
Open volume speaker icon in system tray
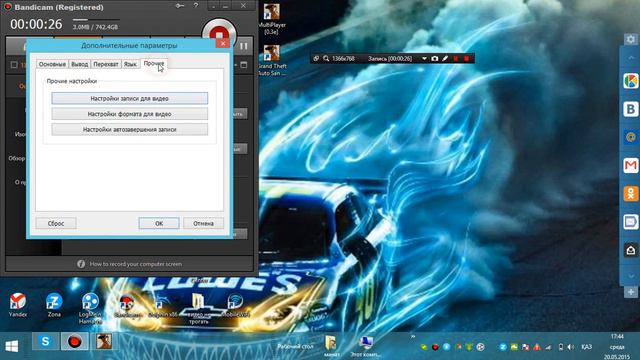click(x=571, y=347)
